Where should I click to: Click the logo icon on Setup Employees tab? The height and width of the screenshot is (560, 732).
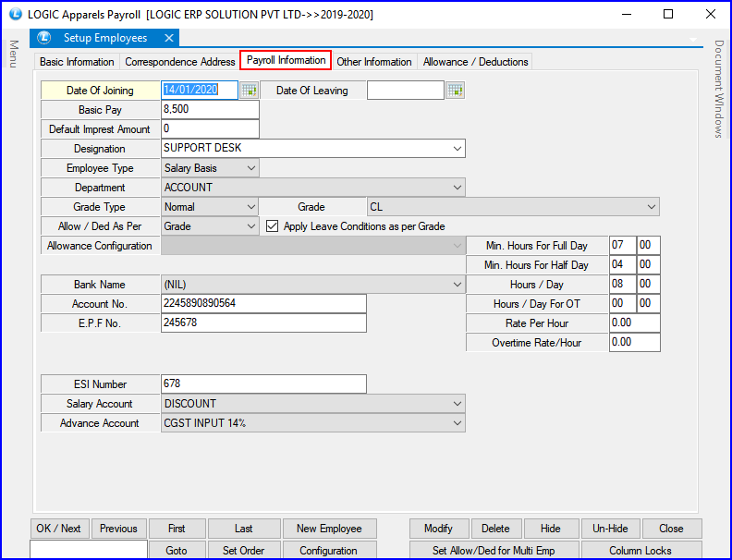pos(43,38)
